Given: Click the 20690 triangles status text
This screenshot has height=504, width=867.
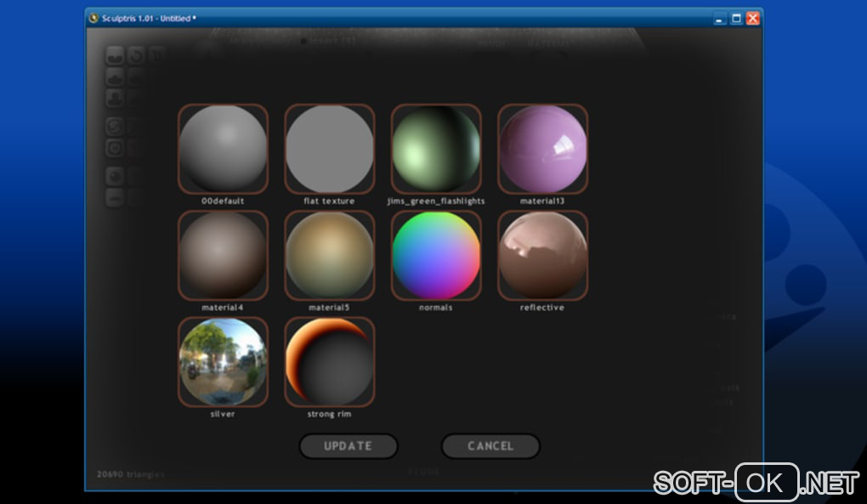Looking at the screenshot, I should point(131,474).
